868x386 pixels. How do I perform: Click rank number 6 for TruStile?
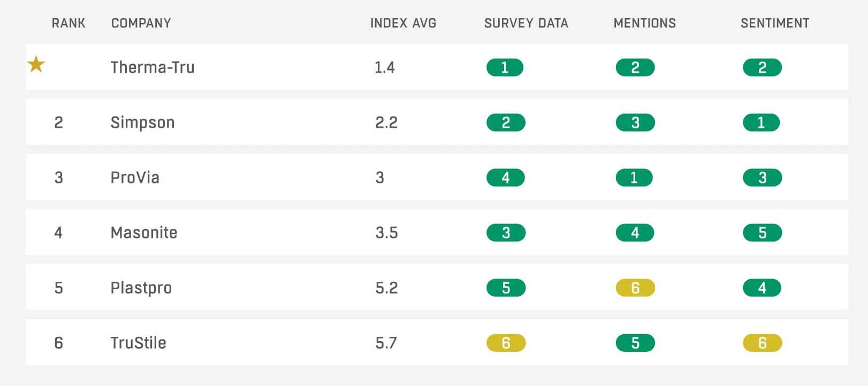59,343
